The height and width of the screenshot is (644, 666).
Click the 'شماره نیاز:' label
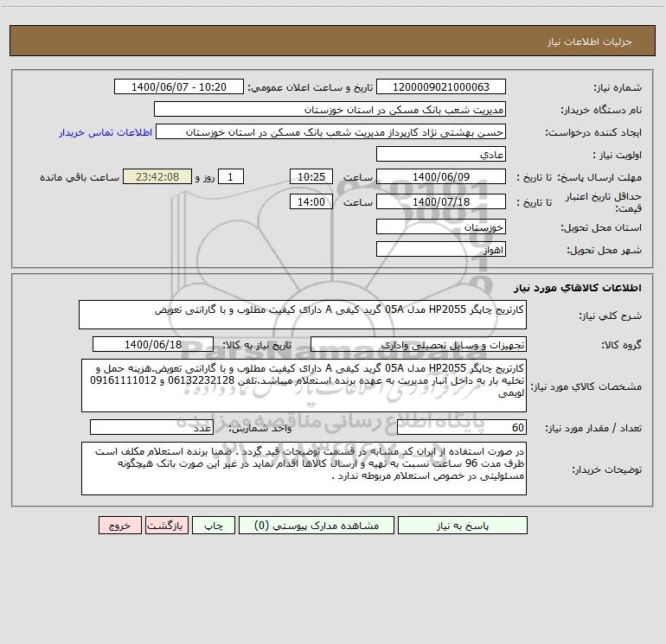click(618, 87)
